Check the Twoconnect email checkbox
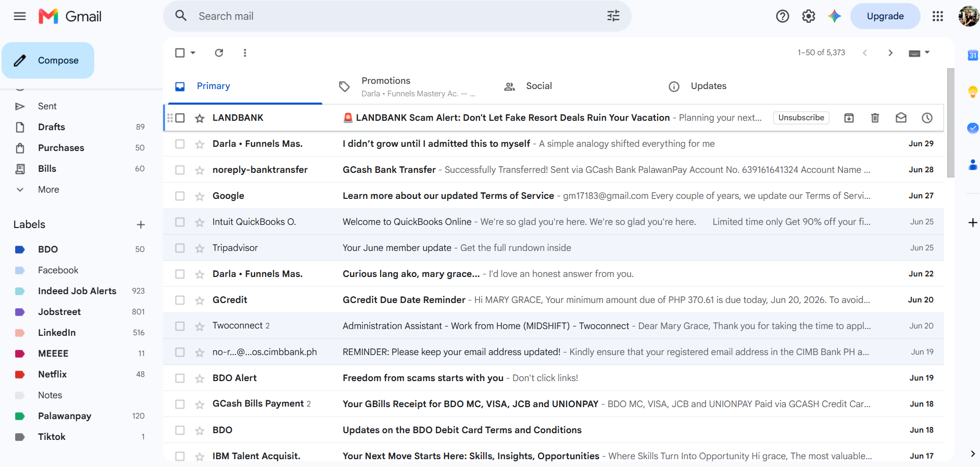The height and width of the screenshot is (467, 980). tap(180, 326)
